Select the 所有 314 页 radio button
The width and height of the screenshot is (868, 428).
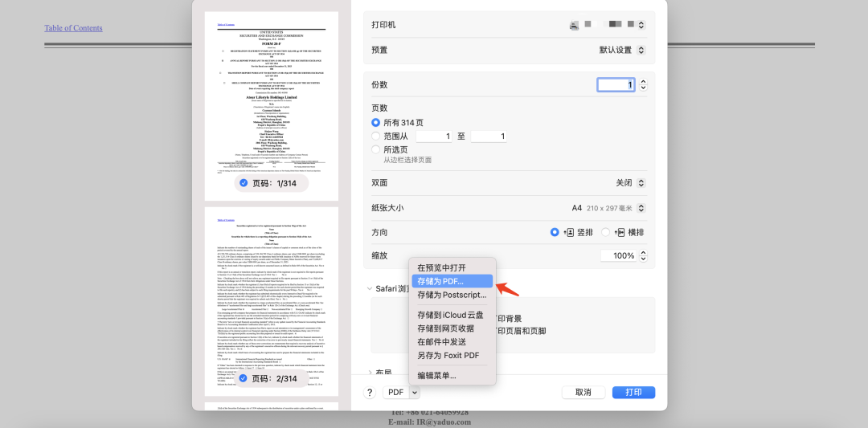click(375, 122)
